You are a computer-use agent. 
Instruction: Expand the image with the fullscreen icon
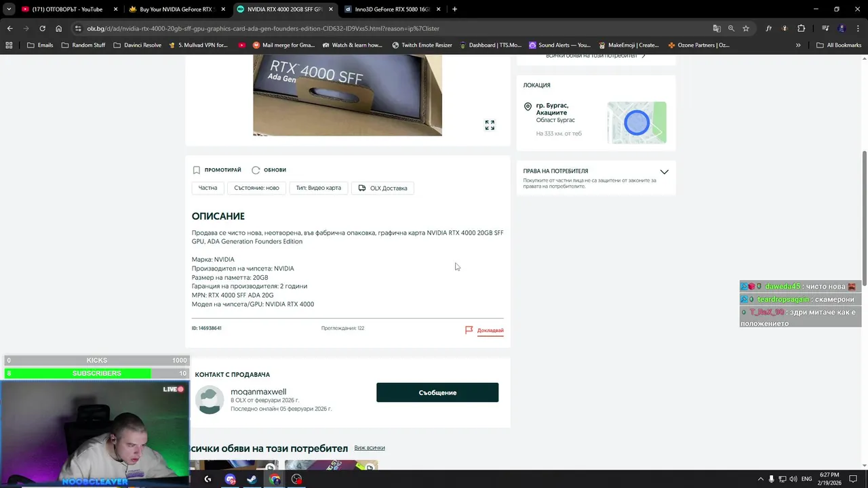pos(490,125)
